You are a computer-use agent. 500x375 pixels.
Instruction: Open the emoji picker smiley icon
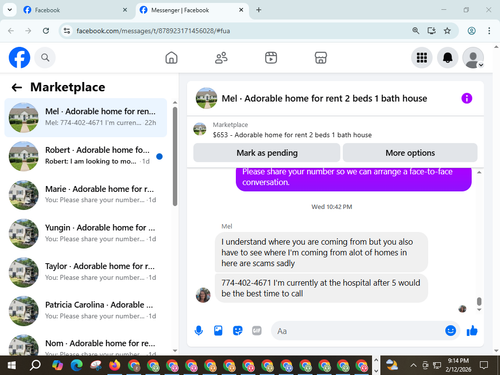pos(450,330)
